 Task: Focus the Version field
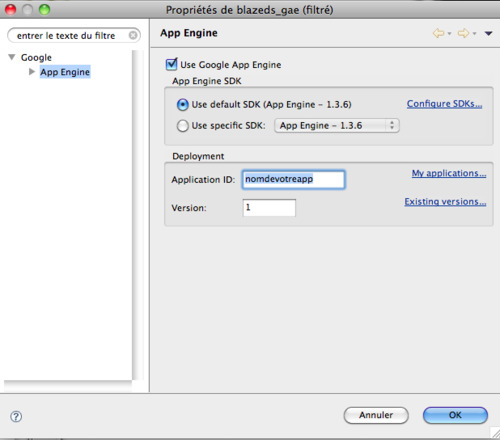pos(269,208)
